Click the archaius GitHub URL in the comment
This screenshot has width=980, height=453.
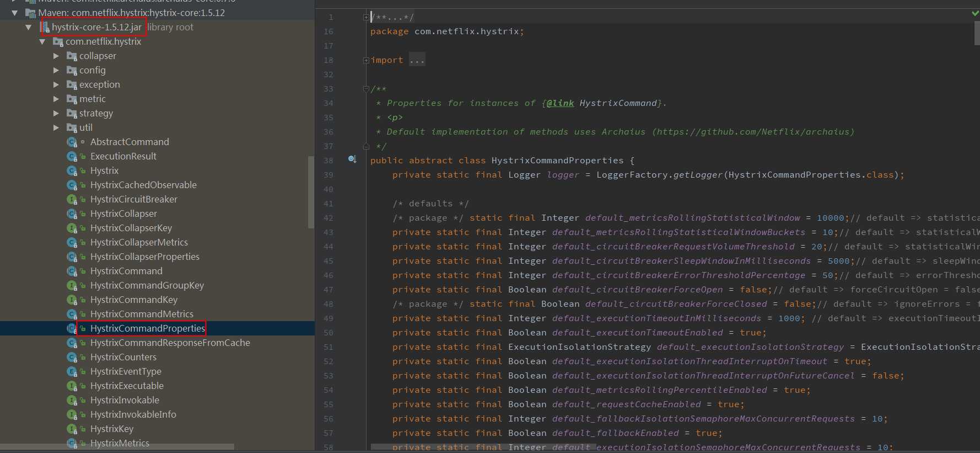753,132
